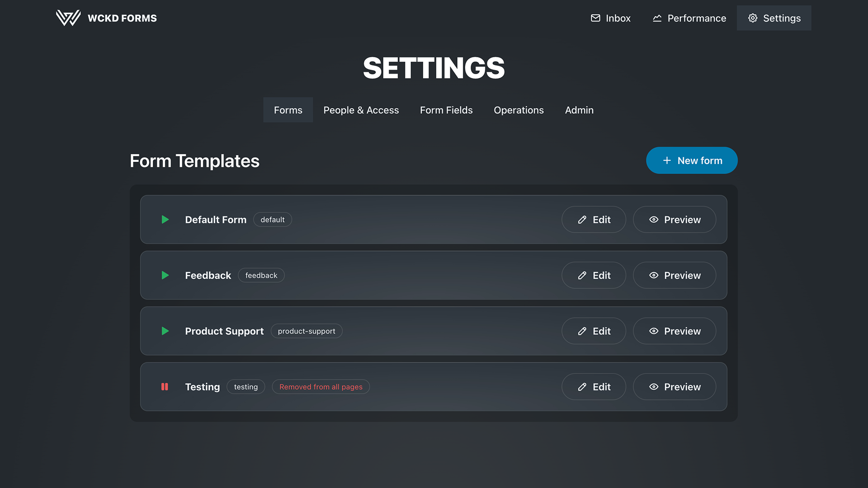Click the green play icon for Feedback
Viewport: 868px width, 488px height.
pos(165,275)
